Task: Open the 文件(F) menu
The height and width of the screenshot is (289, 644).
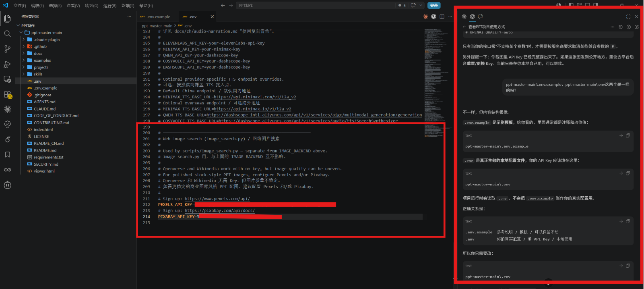Action: [x=20, y=6]
